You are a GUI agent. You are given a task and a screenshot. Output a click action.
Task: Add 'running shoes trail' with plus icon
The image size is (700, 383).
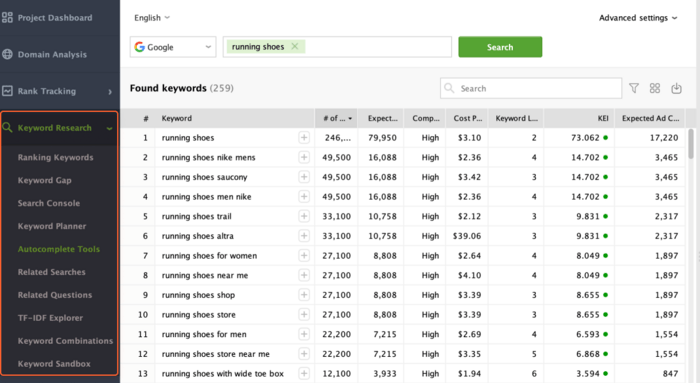[x=304, y=216]
